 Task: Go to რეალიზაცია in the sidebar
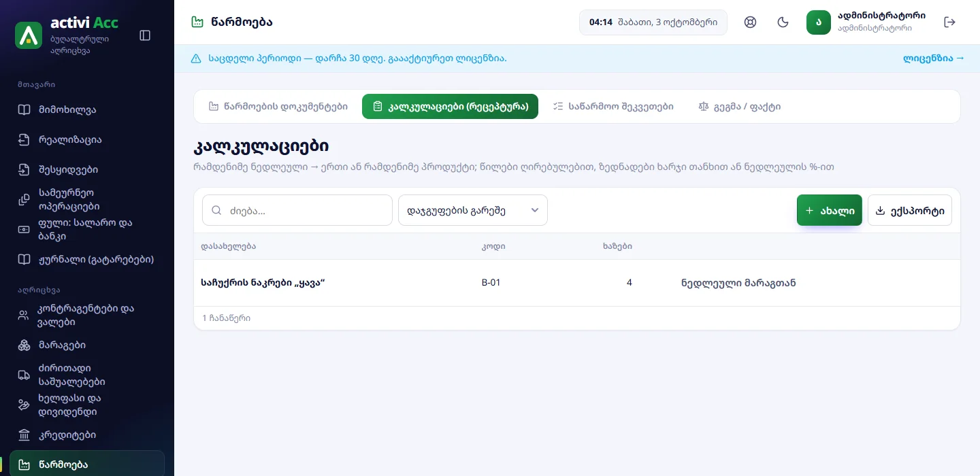(87, 140)
